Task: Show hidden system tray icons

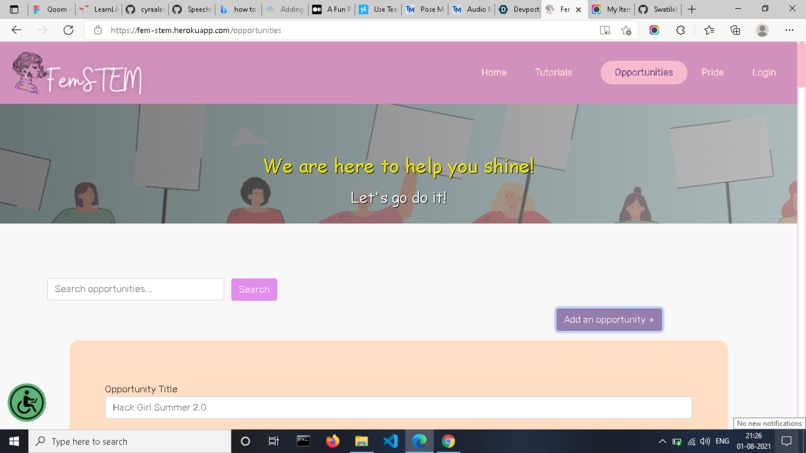Action: pos(662,441)
